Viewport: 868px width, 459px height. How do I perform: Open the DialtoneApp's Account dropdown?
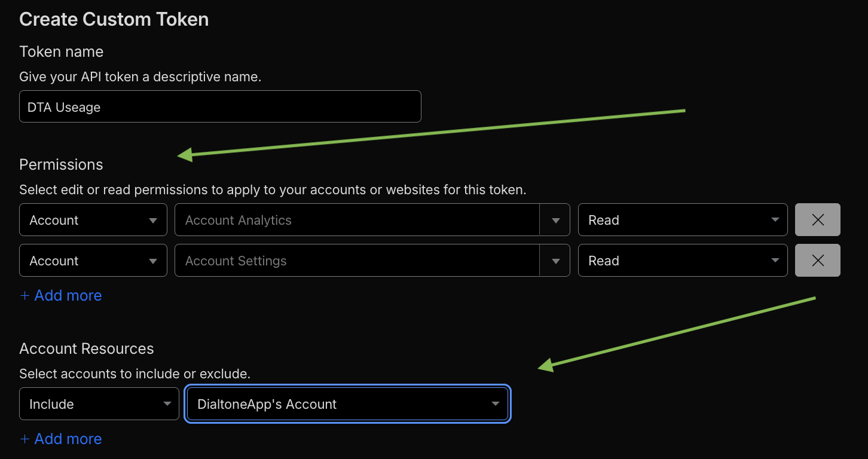[347, 404]
